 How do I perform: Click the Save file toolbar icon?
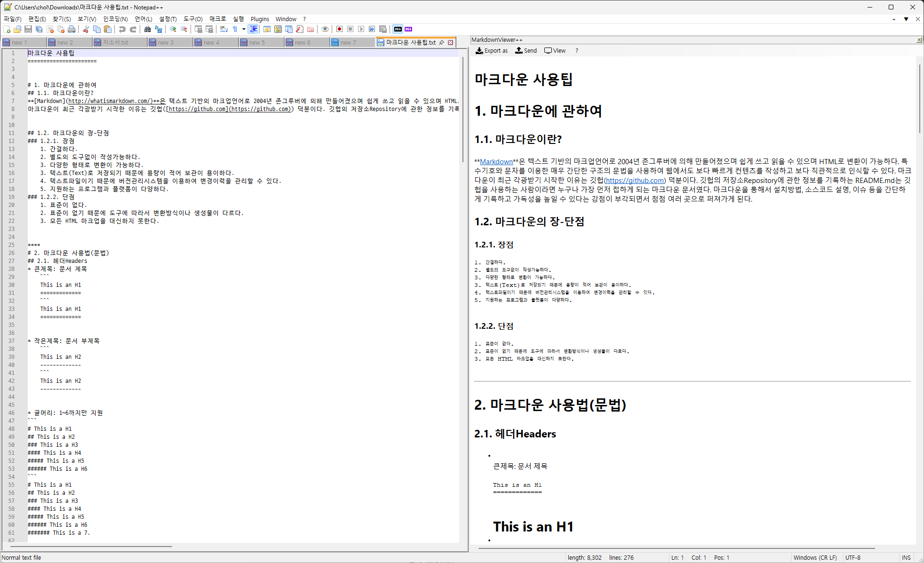click(x=28, y=29)
